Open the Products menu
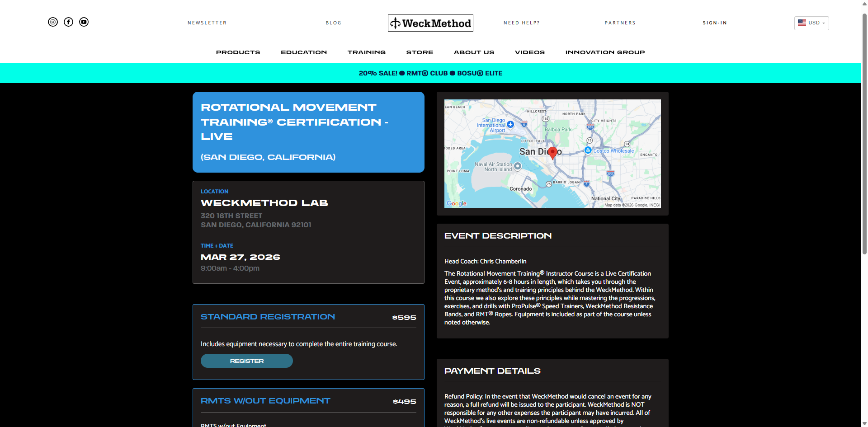868x427 pixels. (238, 52)
